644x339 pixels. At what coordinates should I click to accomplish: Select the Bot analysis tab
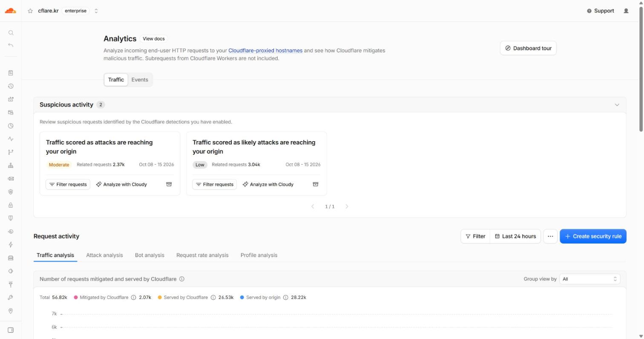149,255
